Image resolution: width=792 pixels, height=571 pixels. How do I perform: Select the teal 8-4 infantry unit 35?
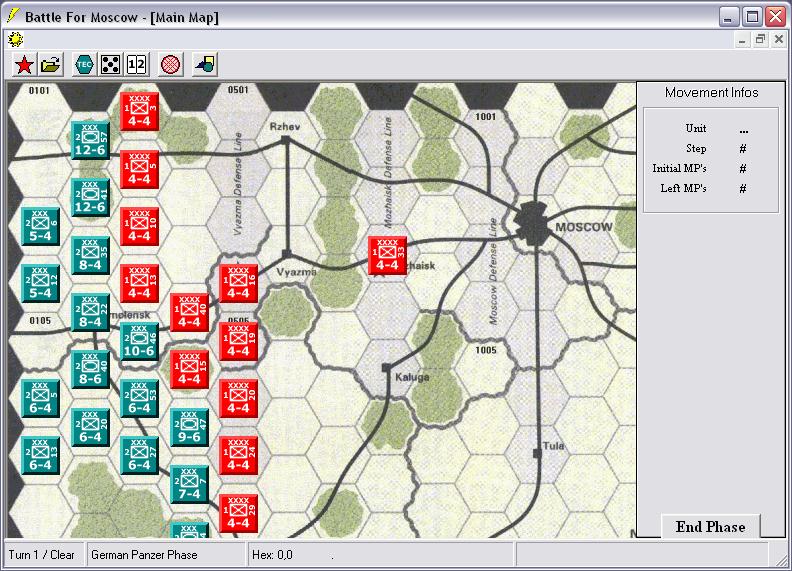(90, 255)
